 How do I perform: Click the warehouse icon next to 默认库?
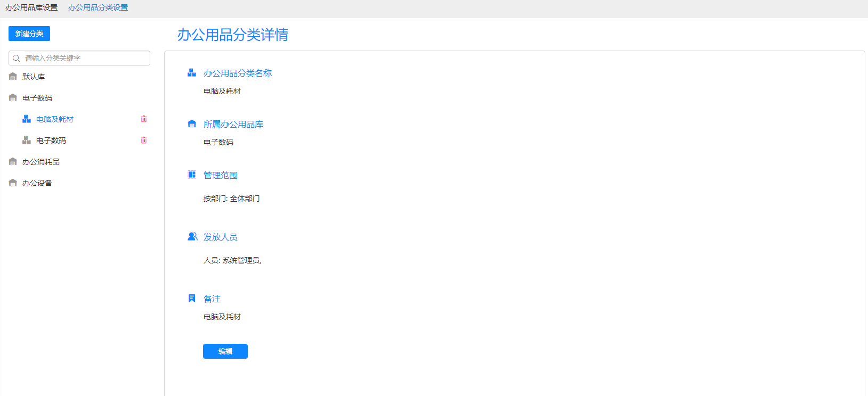[x=13, y=77]
